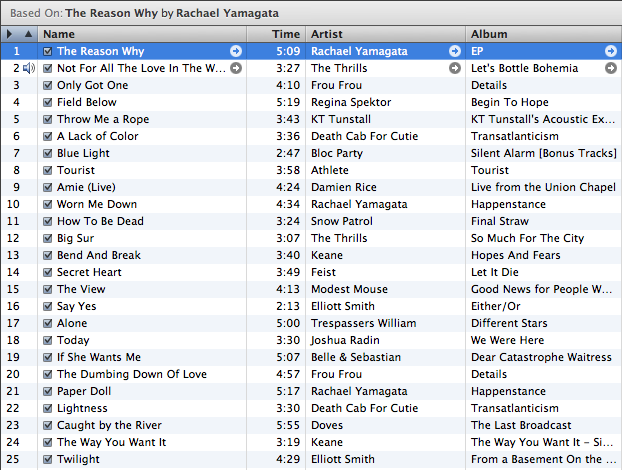Click arrow icon next to The Reason Why name
Viewport: 622px width, 470px height.
(236, 51)
